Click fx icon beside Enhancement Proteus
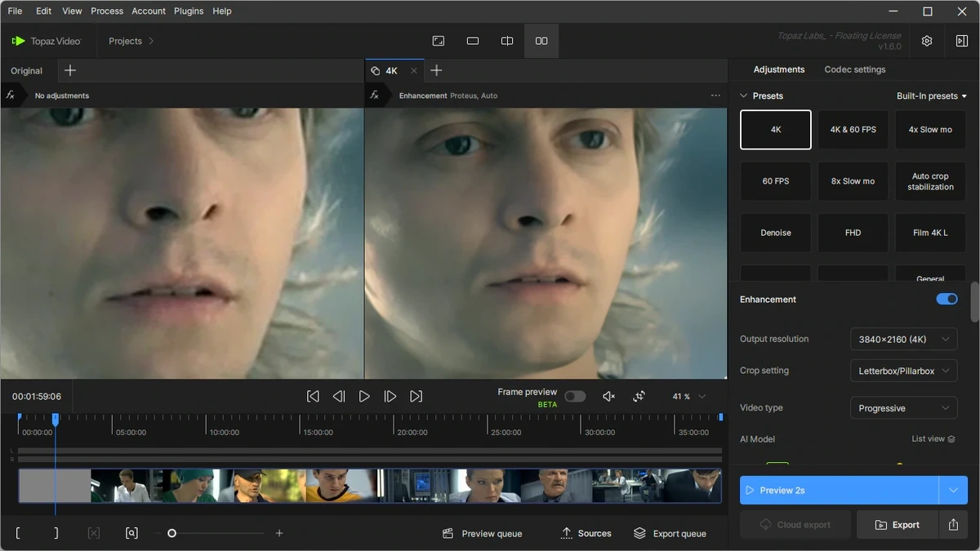 374,96
